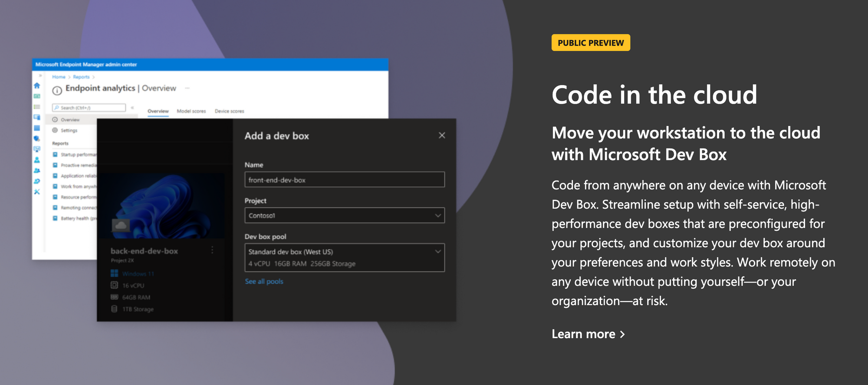Click the Reports breadcrumb link
The image size is (868, 385).
click(81, 77)
